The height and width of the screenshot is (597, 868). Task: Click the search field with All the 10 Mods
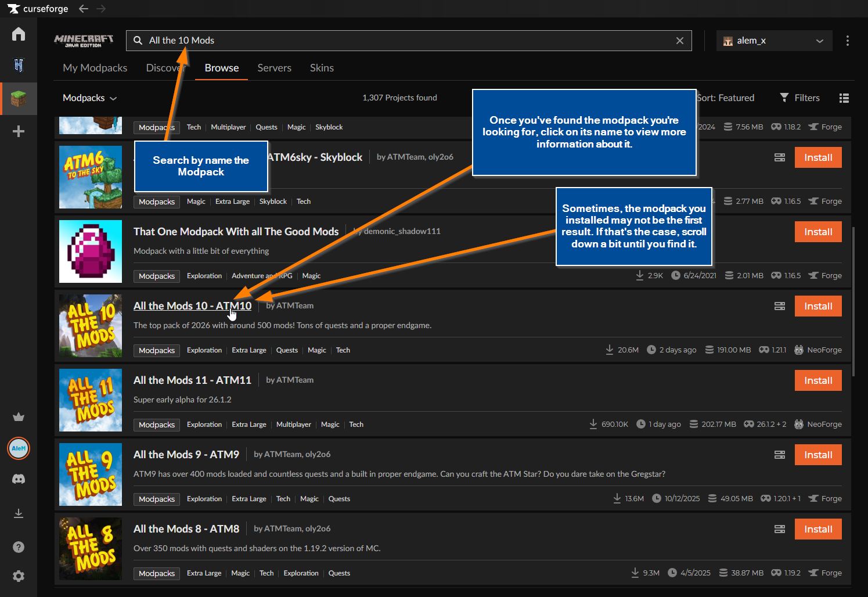tap(409, 41)
